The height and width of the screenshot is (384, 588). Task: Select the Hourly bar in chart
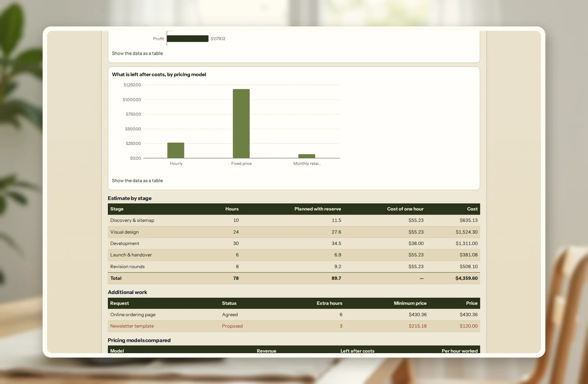pyautogui.click(x=176, y=150)
